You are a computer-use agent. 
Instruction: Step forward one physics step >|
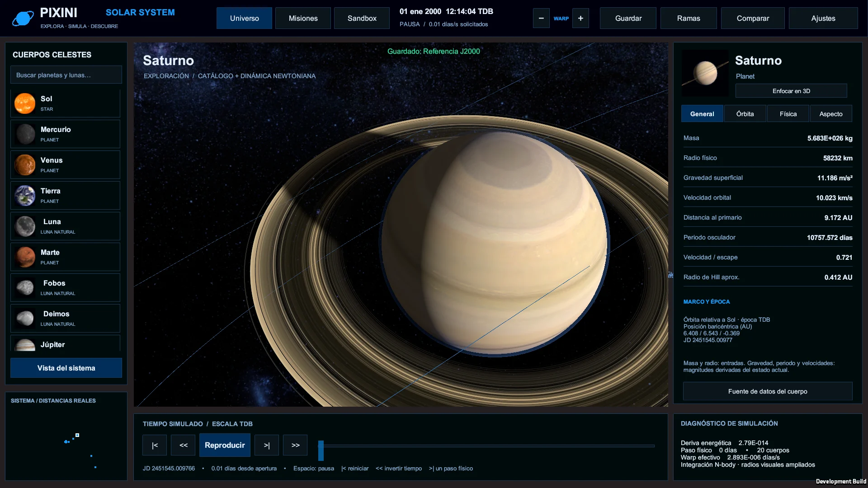point(267,445)
